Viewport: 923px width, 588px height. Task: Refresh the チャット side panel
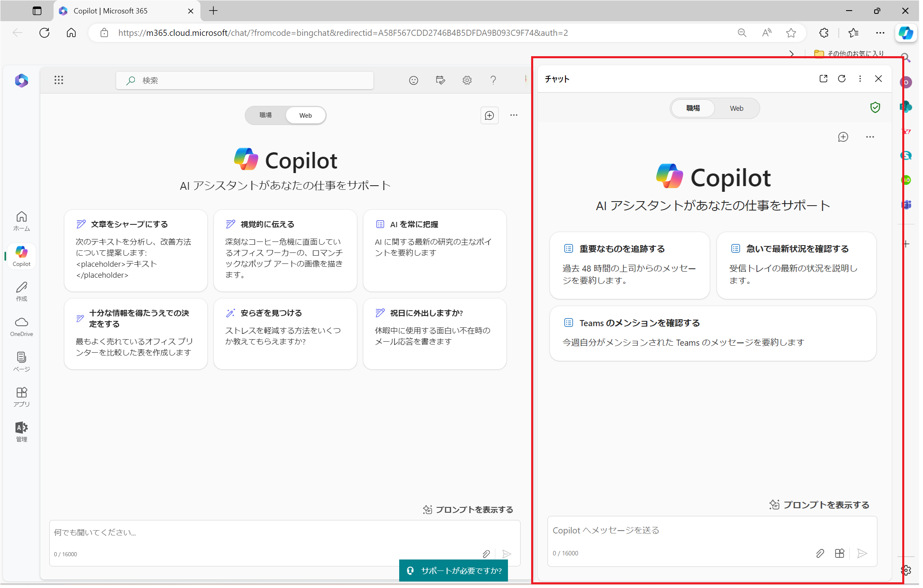[842, 79]
